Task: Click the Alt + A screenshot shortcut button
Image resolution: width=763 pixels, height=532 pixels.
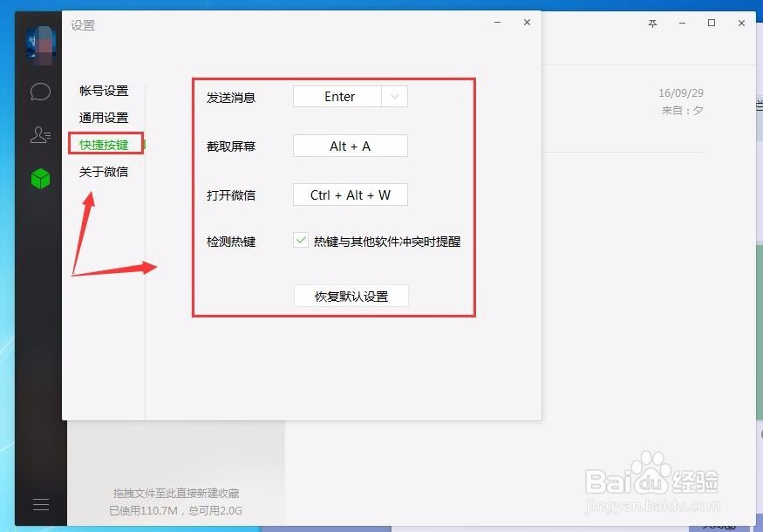Action: point(351,146)
